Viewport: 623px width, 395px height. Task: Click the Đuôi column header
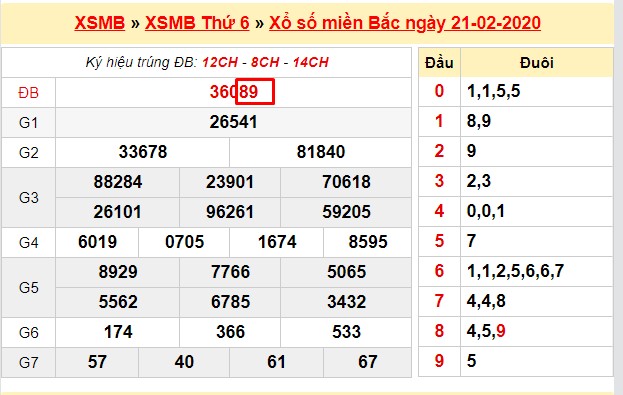pyautogui.click(x=537, y=62)
